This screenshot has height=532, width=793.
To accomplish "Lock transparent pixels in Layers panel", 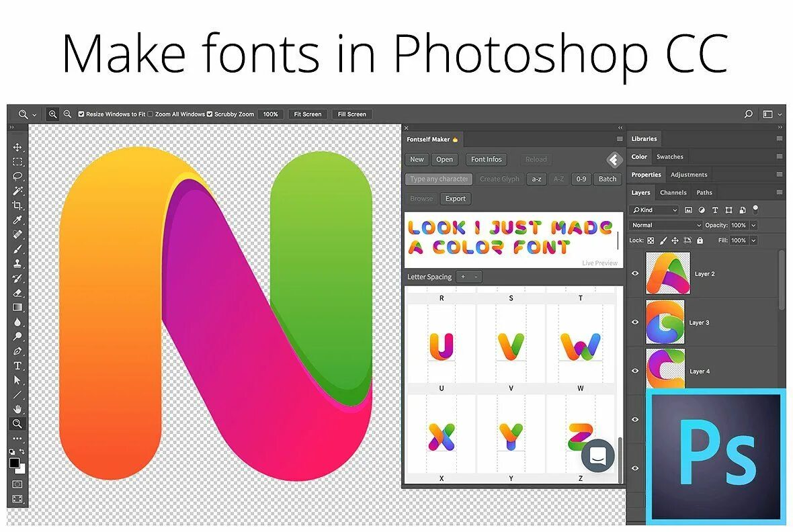I will pos(651,240).
